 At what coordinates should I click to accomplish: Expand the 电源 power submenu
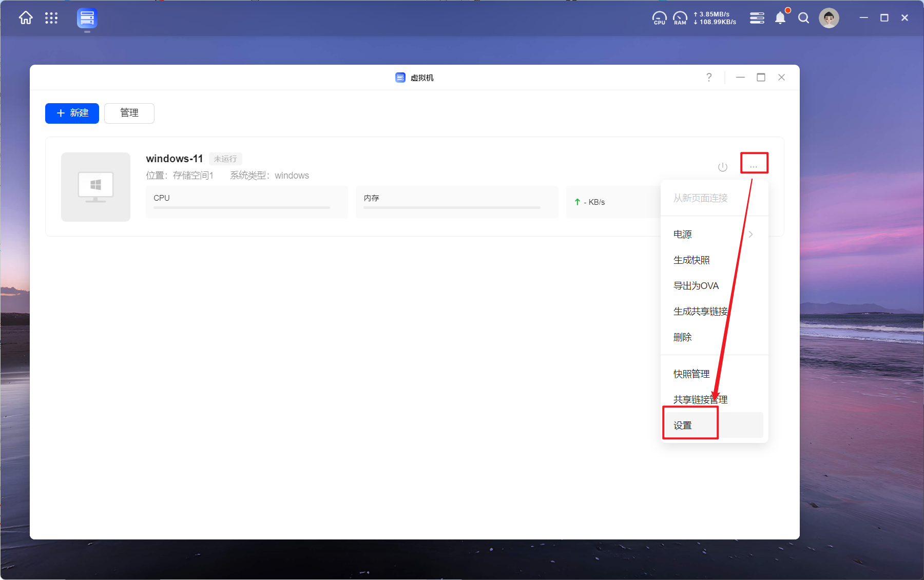(x=714, y=235)
